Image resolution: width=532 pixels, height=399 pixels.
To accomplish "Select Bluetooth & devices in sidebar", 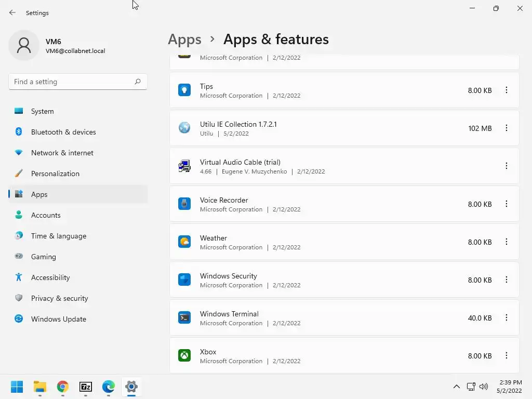I will point(63,132).
